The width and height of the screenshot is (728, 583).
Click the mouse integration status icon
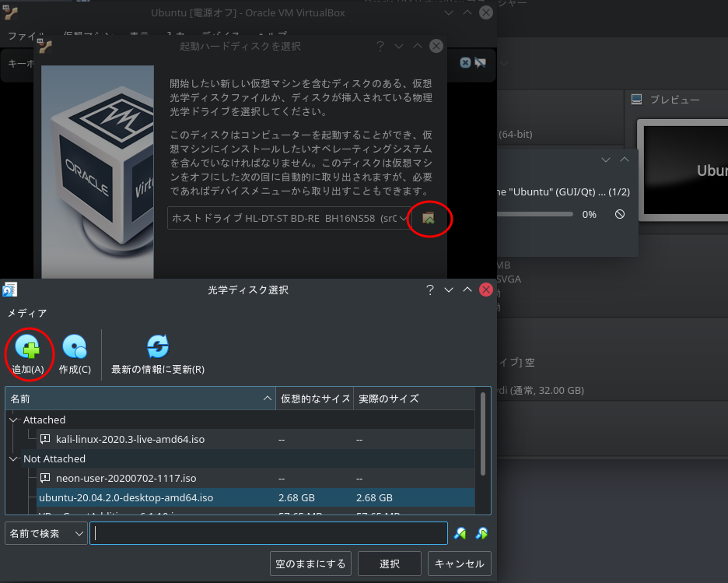pos(480,63)
